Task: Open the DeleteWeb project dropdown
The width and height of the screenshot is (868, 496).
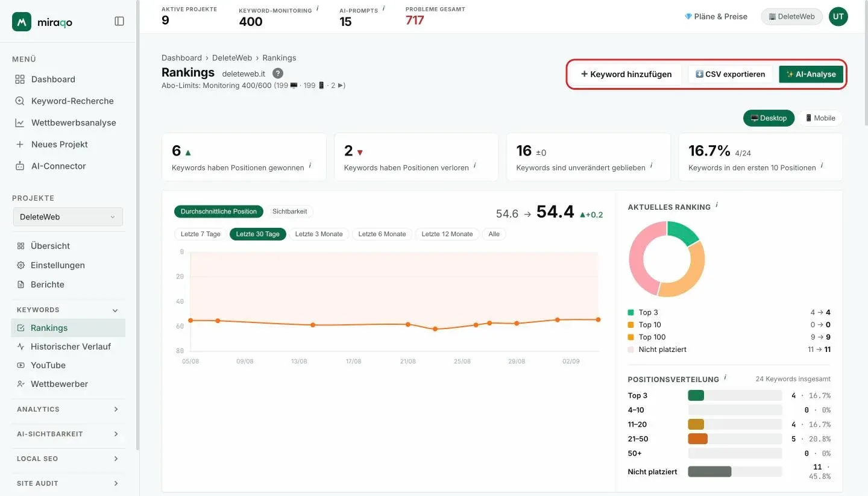Action: pos(68,217)
